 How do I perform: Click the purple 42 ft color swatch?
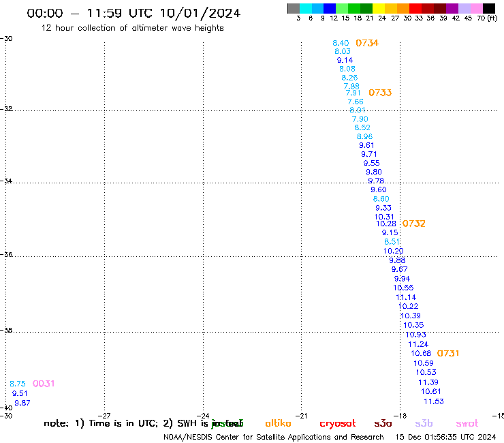[452, 8]
